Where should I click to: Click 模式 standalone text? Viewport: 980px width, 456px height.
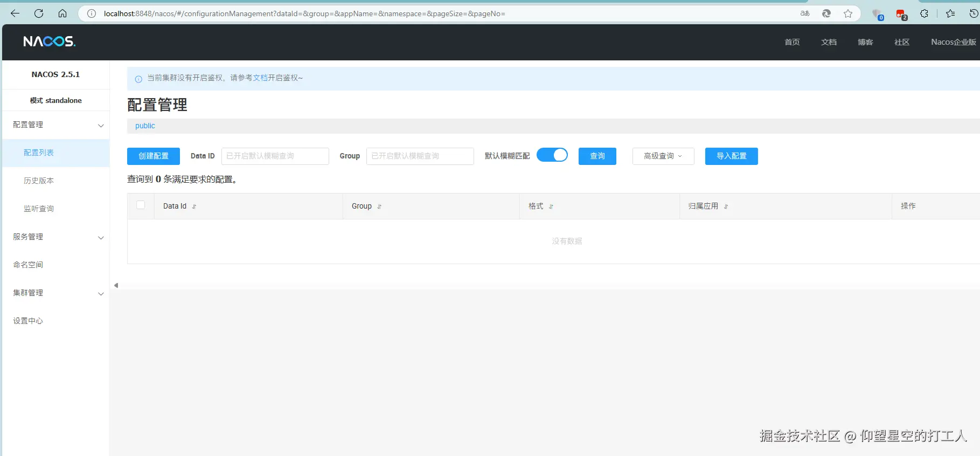(x=56, y=101)
